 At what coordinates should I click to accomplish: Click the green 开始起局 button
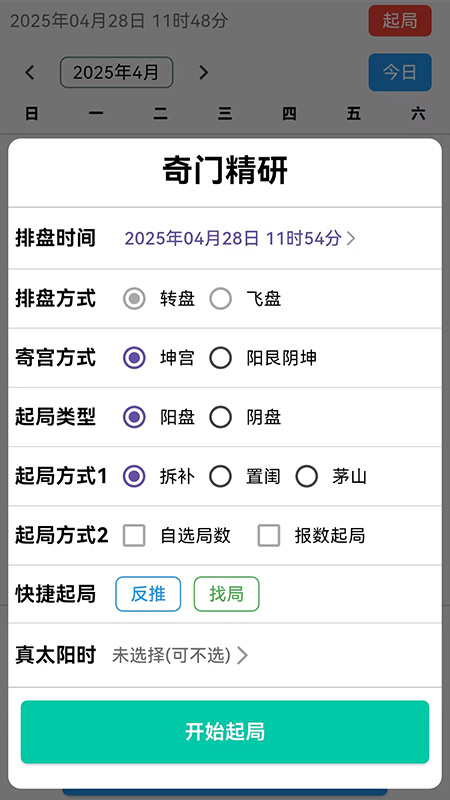225,732
